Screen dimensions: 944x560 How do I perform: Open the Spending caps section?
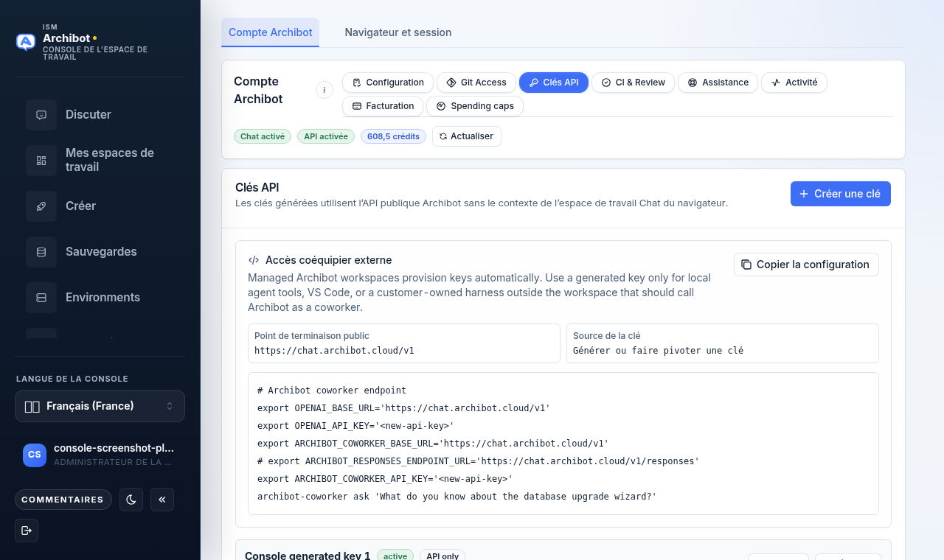(x=475, y=106)
